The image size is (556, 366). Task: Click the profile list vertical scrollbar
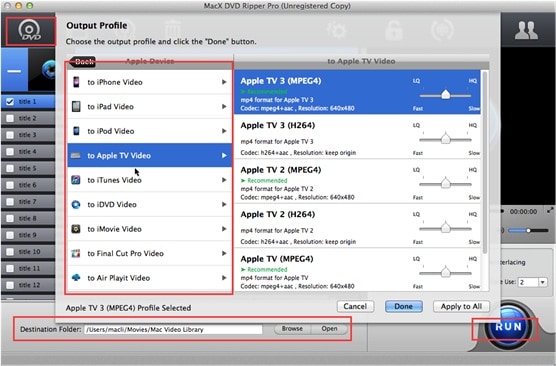[485, 162]
